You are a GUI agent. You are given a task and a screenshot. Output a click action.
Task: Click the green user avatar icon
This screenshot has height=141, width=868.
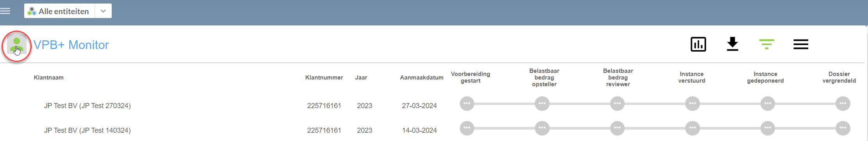point(17,45)
